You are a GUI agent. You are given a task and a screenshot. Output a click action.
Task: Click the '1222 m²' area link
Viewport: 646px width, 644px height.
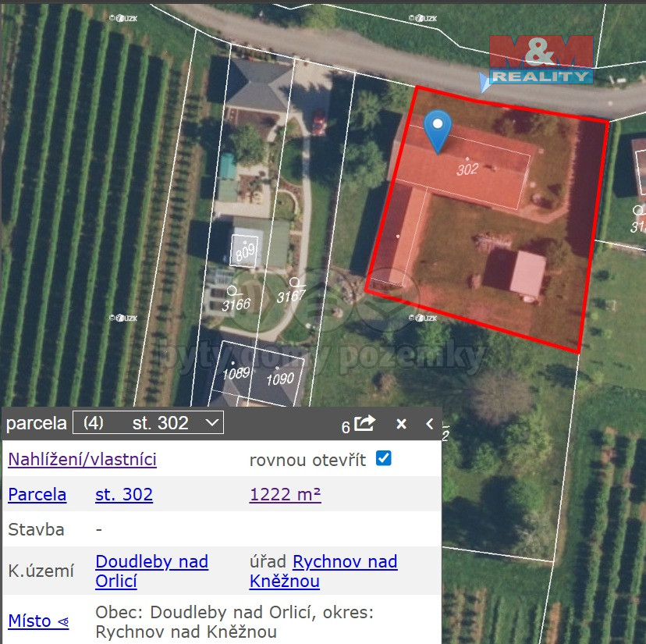pos(285,494)
